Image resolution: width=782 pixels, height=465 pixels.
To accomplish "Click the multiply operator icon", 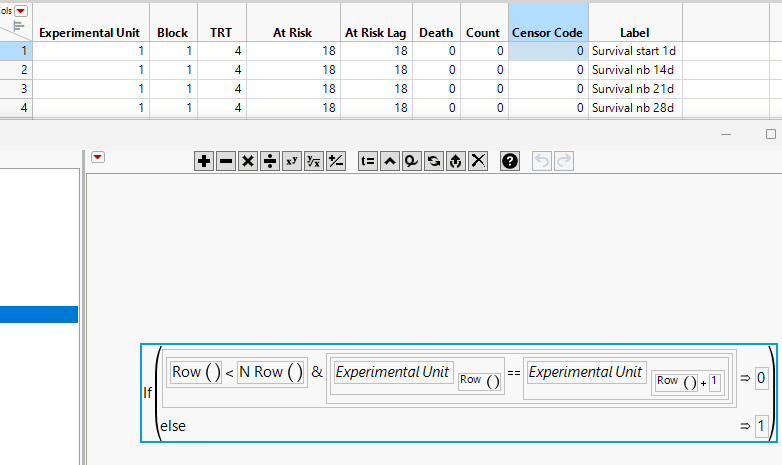I will 248,160.
